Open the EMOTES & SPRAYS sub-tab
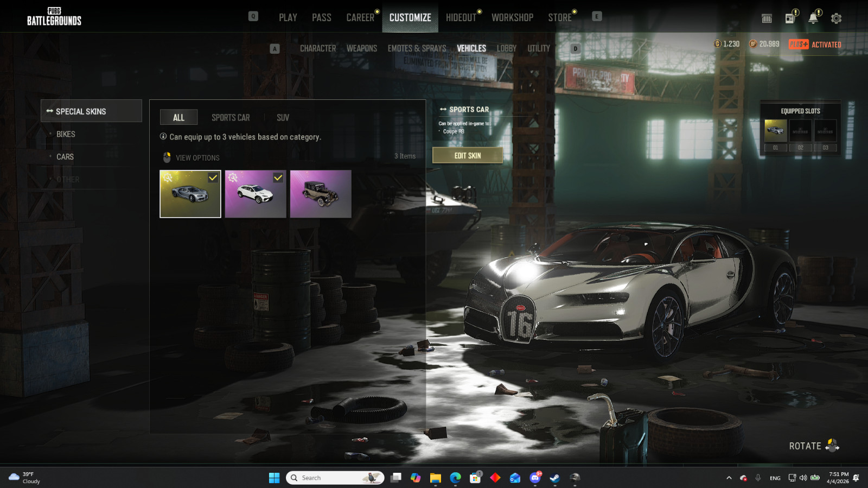 pyautogui.click(x=417, y=48)
